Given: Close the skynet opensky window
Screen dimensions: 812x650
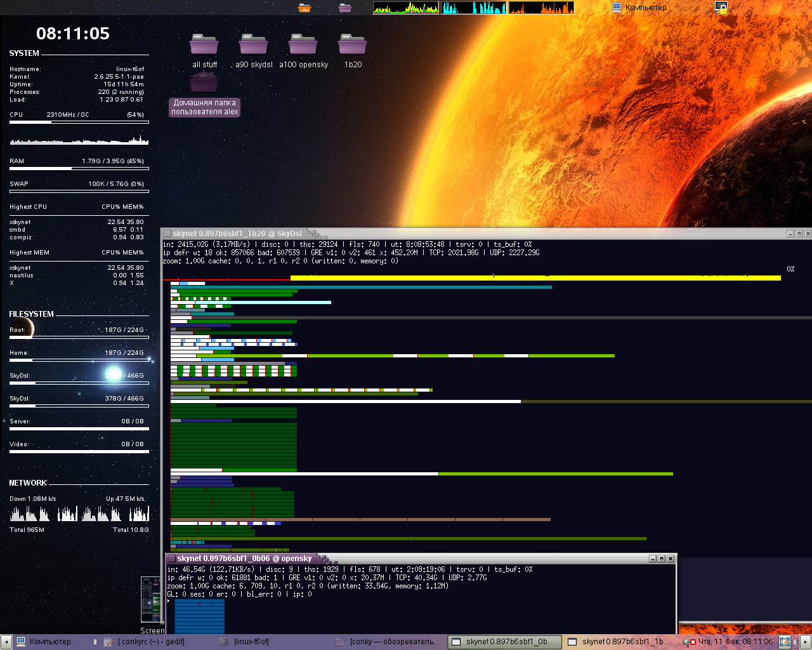Looking at the screenshot, I should tap(671, 559).
